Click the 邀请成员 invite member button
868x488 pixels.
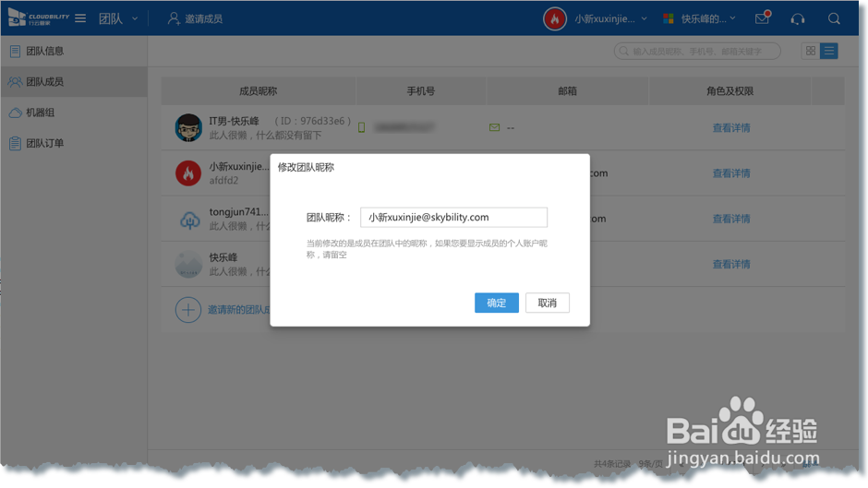pyautogui.click(x=195, y=18)
